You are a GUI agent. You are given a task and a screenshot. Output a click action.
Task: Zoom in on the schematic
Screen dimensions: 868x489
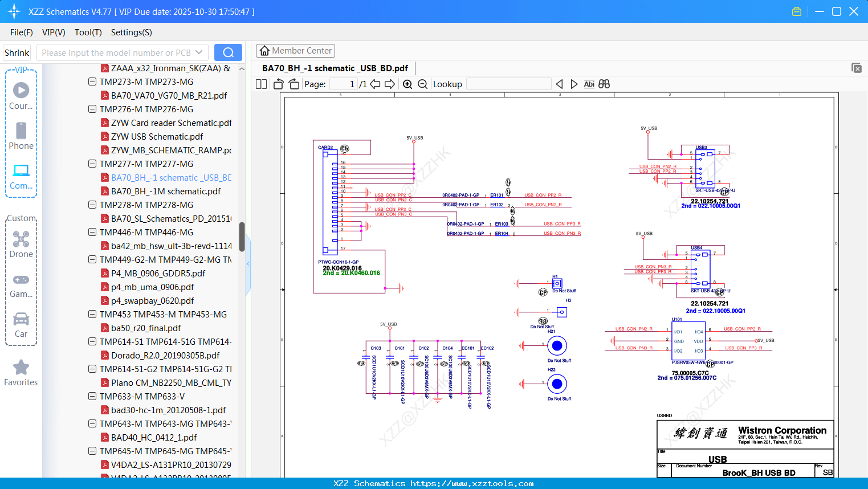[407, 84]
